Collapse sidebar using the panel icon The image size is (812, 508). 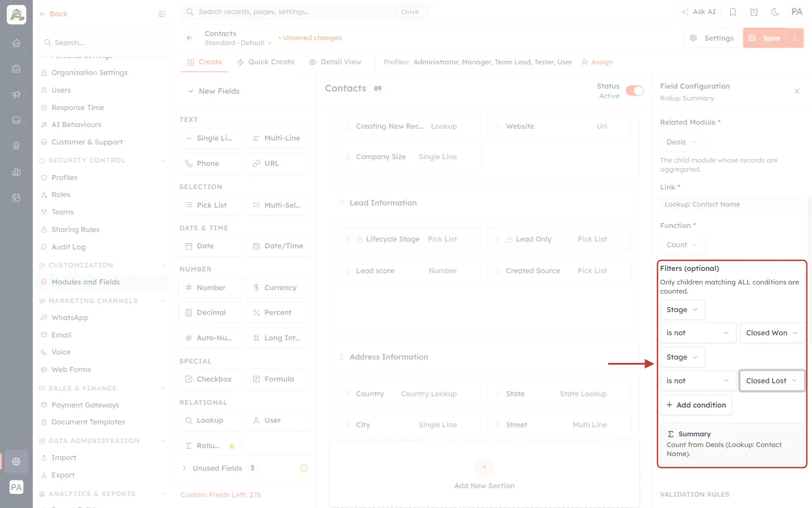[162, 14]
